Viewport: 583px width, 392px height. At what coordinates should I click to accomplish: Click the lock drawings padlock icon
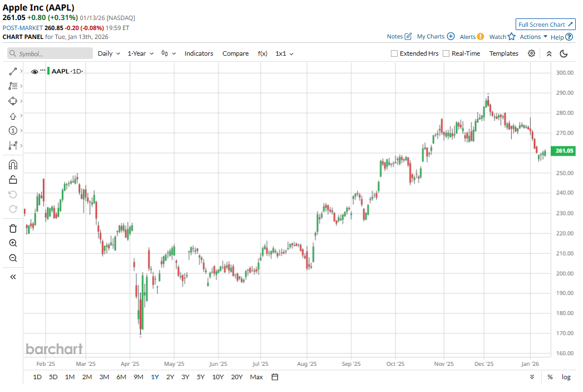13,179
